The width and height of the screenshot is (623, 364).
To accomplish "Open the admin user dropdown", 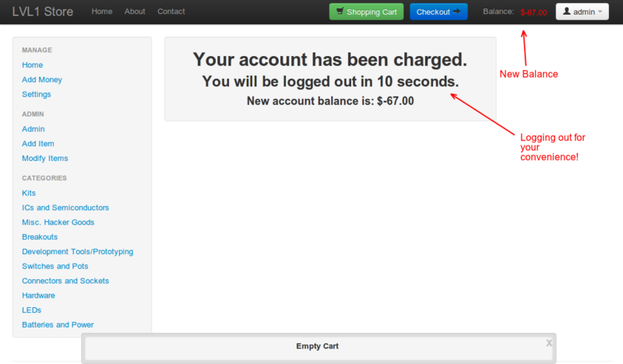I will [x=582, y=12].
